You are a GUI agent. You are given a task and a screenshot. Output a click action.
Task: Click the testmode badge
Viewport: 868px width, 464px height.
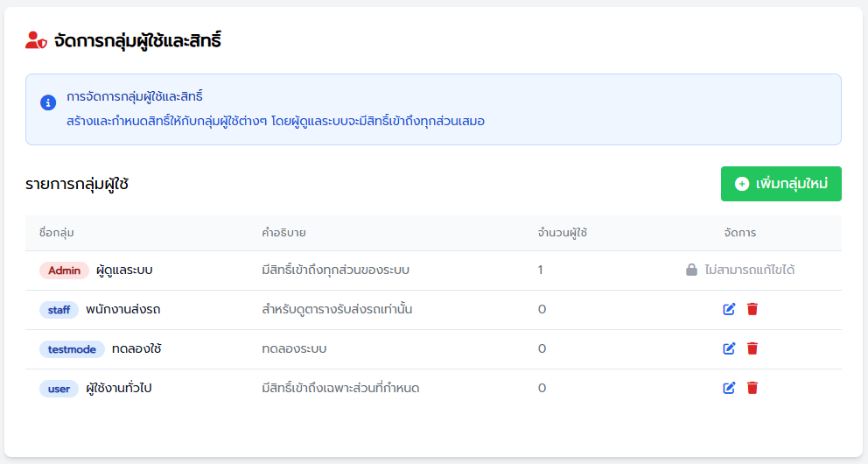72,348
